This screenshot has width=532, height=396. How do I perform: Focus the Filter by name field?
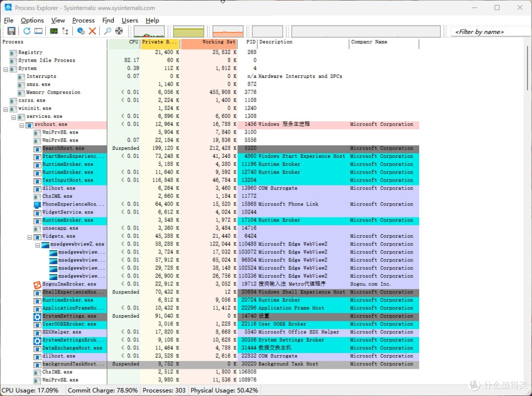pos(491,32)
